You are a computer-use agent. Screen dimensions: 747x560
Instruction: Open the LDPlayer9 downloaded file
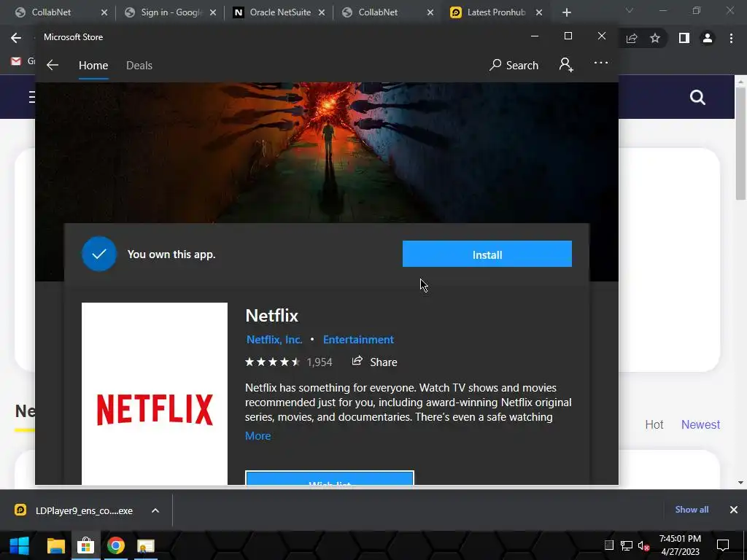(x=74, y=510)
